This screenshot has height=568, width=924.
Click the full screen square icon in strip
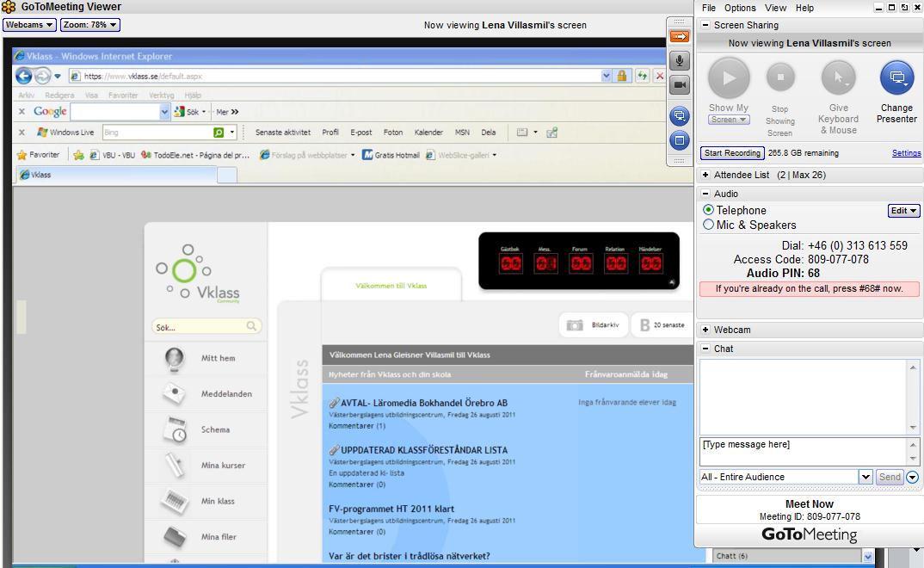click(680, 140)
